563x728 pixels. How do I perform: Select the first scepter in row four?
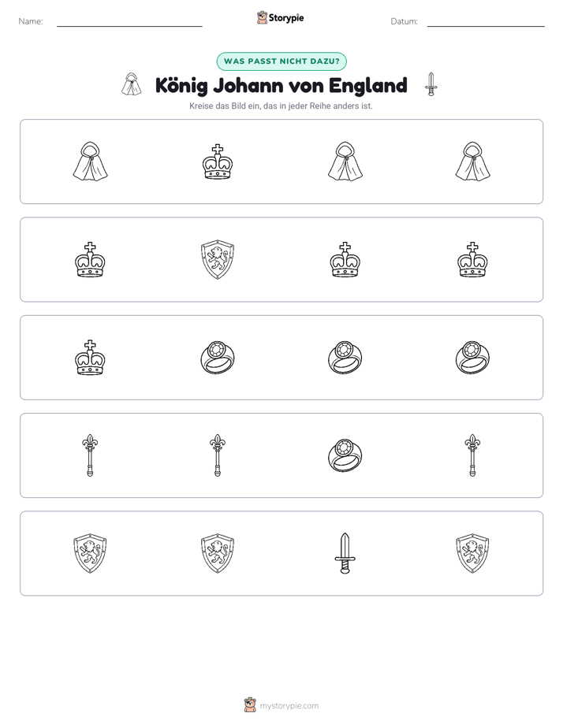90,455
